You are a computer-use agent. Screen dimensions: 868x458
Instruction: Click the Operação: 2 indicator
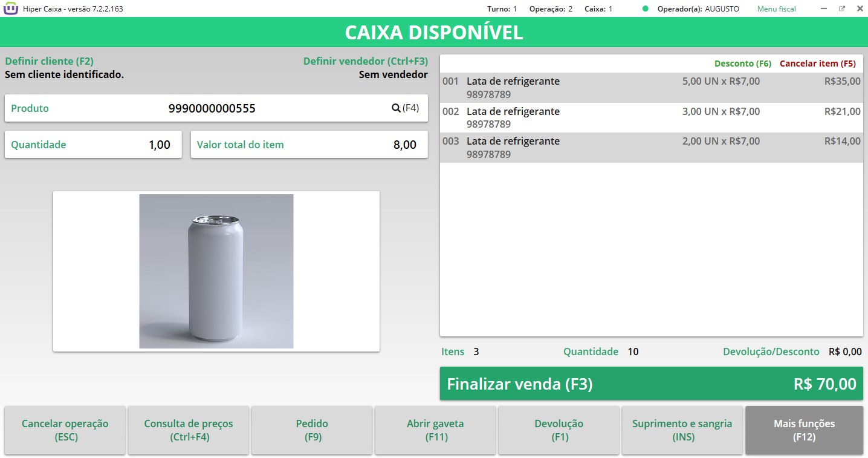551,9
